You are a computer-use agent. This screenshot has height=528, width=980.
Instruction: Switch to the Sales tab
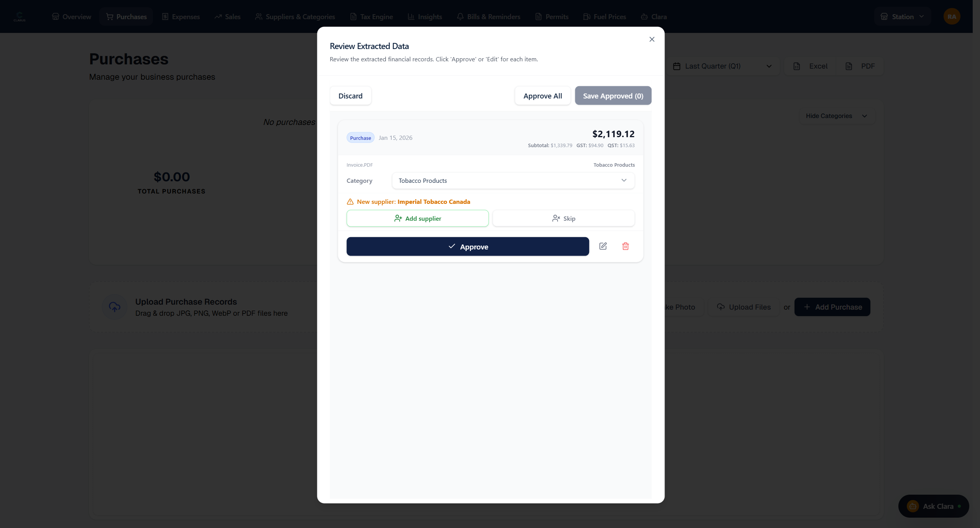pyautogui.click(x=228, y=17)
